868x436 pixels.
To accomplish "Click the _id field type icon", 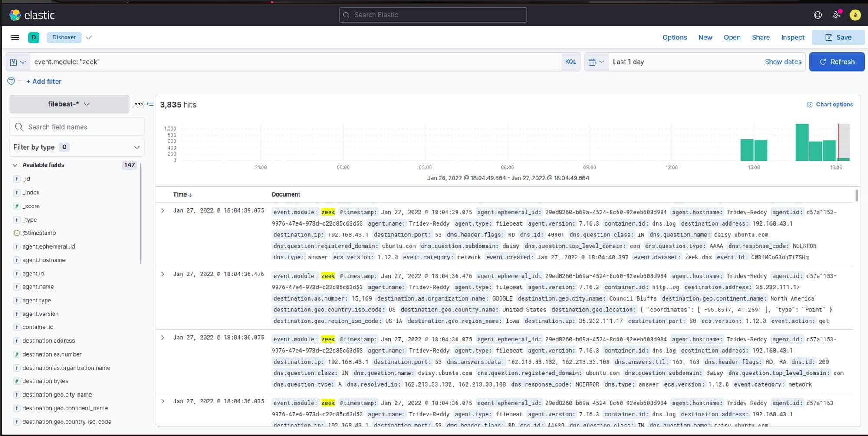I will point(17,179).
